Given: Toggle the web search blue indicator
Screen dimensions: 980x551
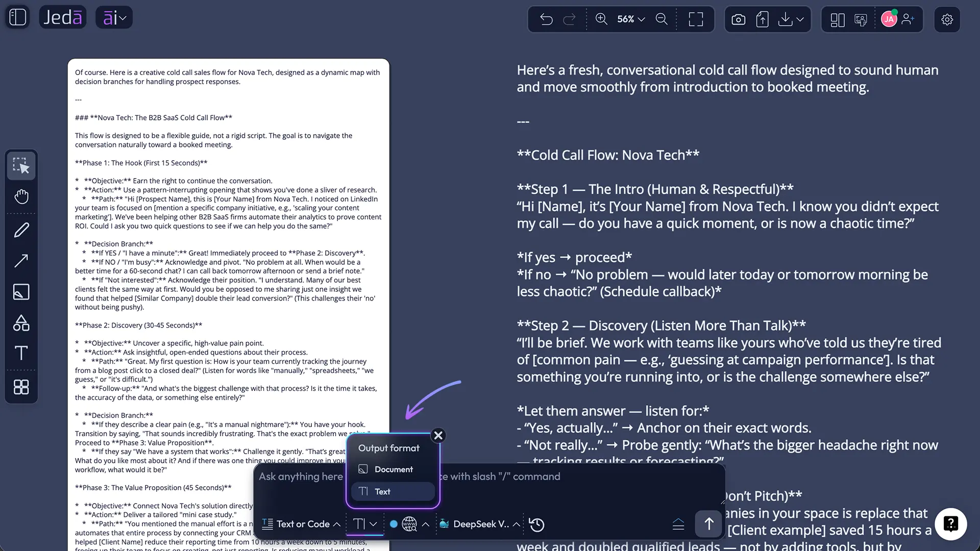Looking at the screenshot, I should [394, 524].
